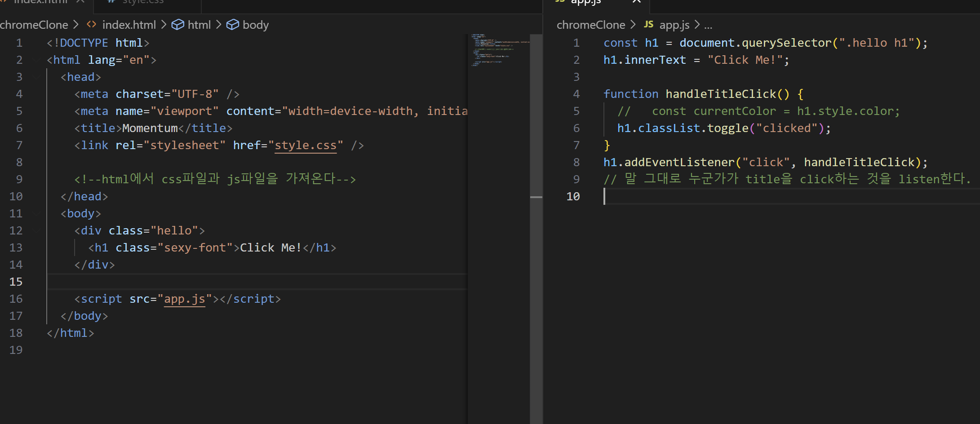Click ".hello h1" selector string
This screenshot has width=980, height=424.
877,43
